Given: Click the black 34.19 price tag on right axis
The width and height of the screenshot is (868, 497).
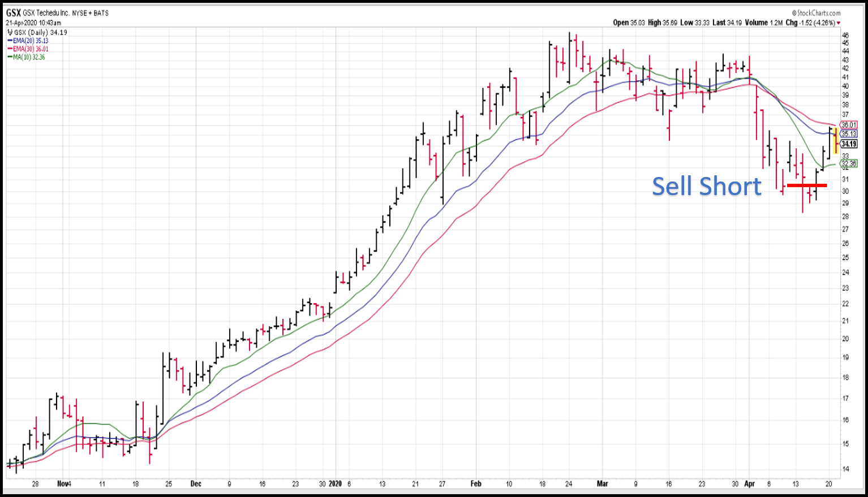Looking at the screenshot, I should click(x=849, y=144).
